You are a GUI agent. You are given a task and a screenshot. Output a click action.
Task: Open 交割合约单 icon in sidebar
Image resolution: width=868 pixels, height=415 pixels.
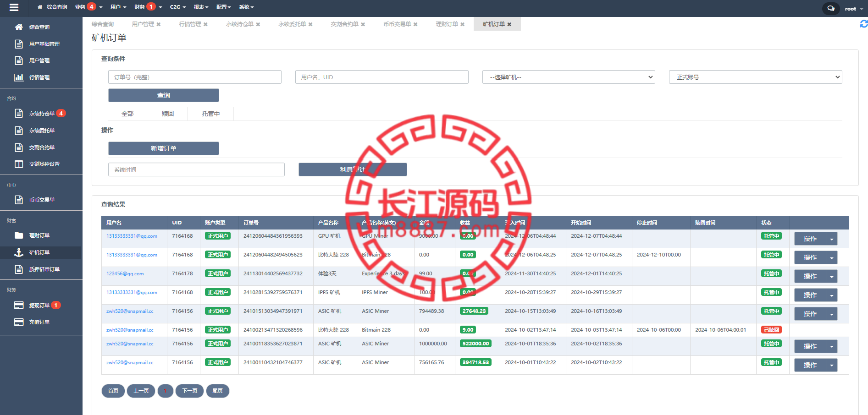19,147
